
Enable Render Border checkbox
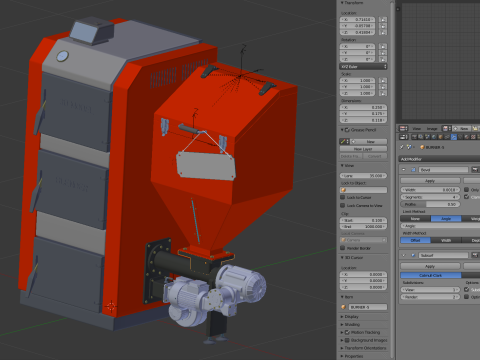pyautogui.click(x=342, y=248)
